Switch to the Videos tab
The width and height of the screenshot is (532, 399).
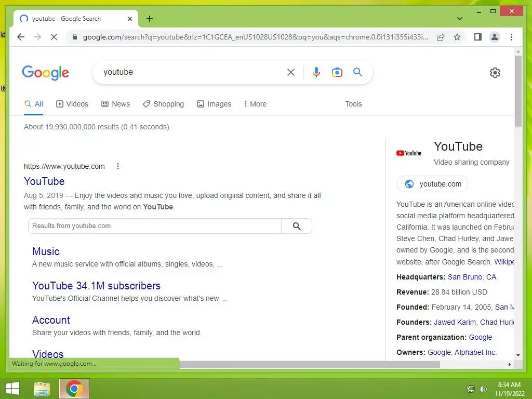[x=72, y=104]
